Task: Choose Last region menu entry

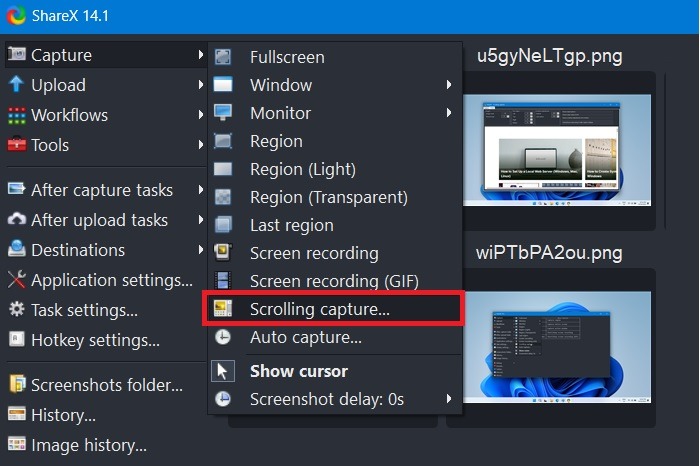Action: pos(335,225)
